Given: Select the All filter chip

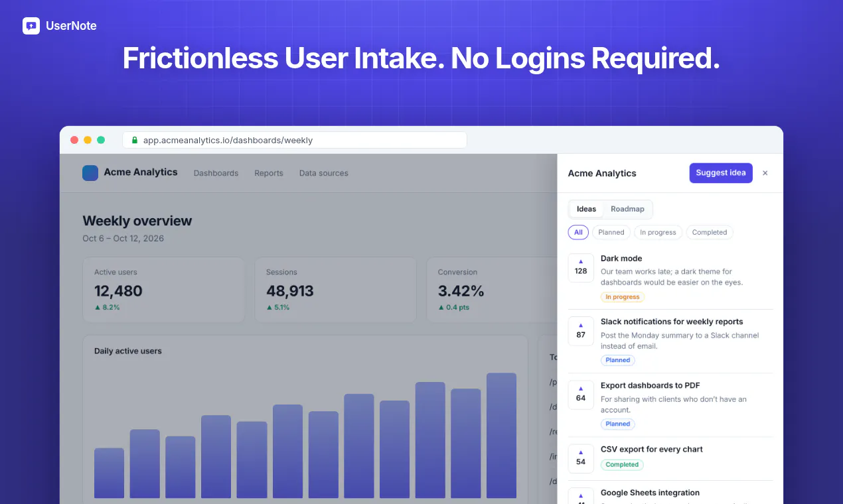Looking at the screenshot, I should (x=578, y=232).
